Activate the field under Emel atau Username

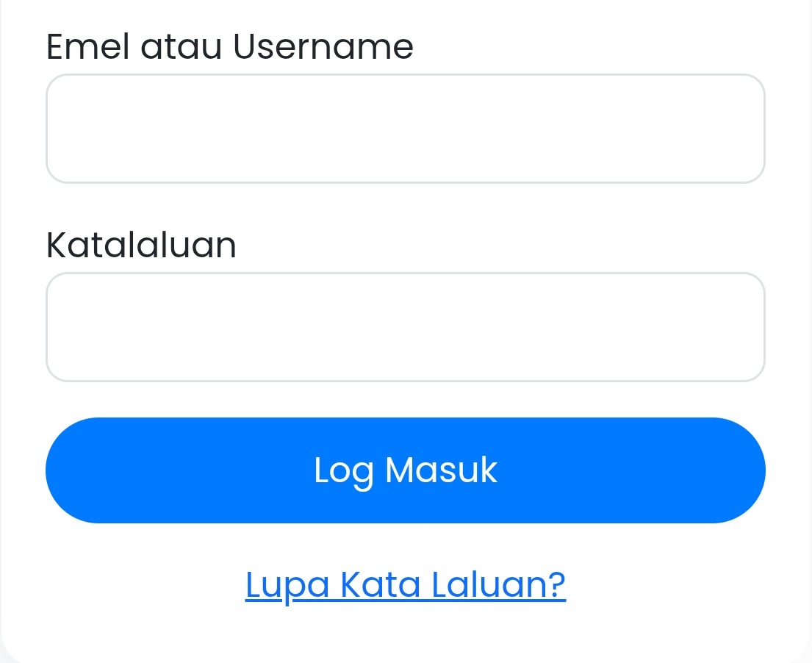[x=405, y=129]
